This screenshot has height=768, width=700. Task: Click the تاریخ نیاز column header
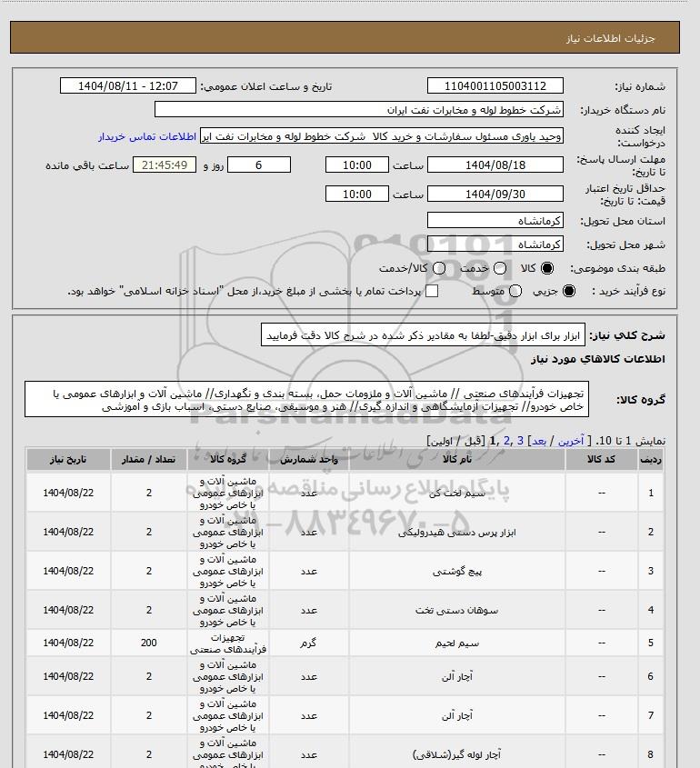tap(68, 459)
